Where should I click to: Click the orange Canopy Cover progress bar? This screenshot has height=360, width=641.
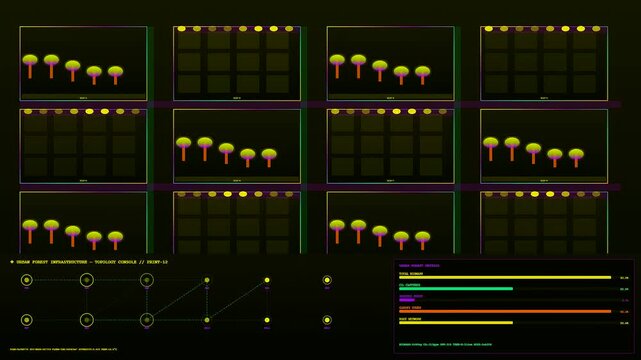tap(505, 311)
